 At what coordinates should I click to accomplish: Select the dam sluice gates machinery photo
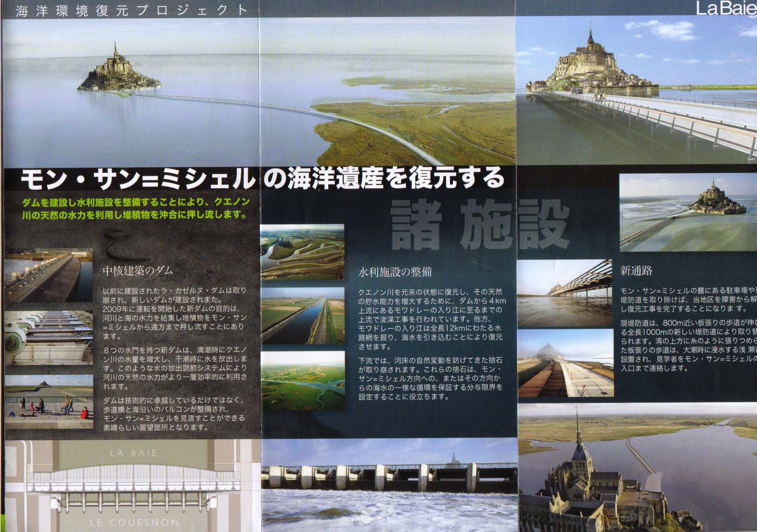pos(49,337)
